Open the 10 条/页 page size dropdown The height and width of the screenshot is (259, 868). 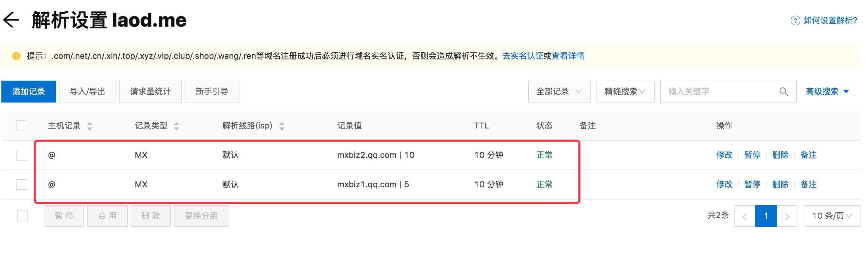click(832, 216)
